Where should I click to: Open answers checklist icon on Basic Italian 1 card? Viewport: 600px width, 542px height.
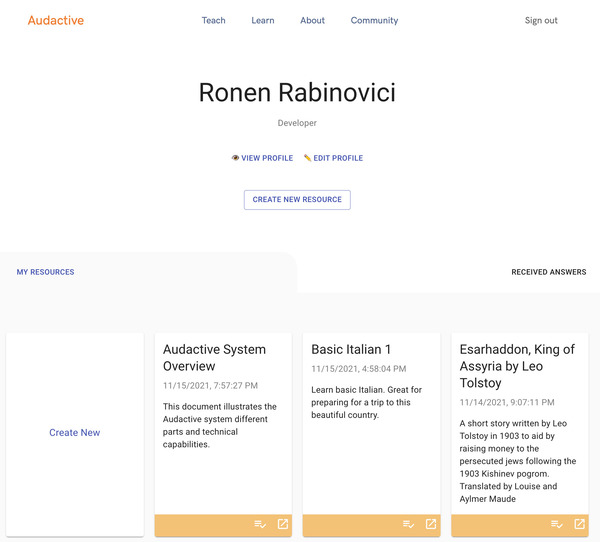pos(408,524)
